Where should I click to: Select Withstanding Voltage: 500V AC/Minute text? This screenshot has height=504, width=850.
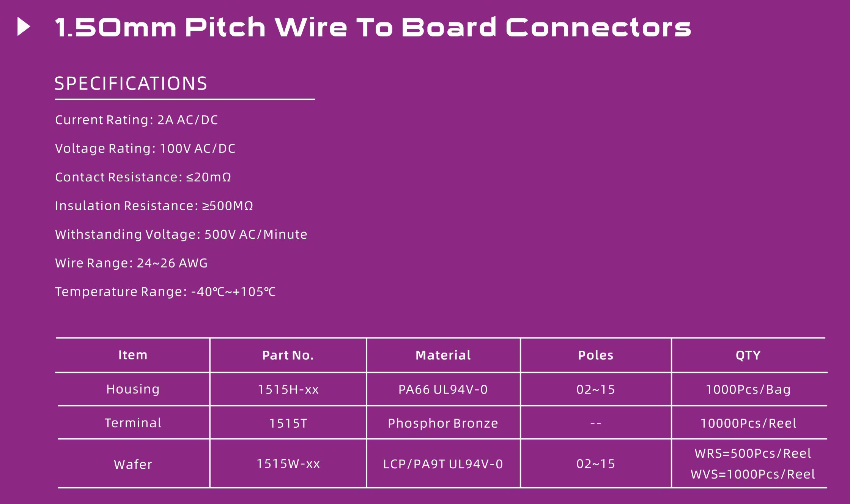(181, 235)
